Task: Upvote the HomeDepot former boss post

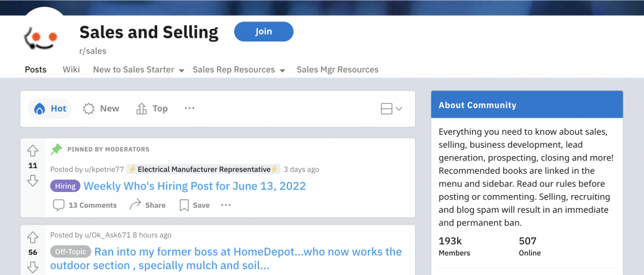Action: point(33,238)
